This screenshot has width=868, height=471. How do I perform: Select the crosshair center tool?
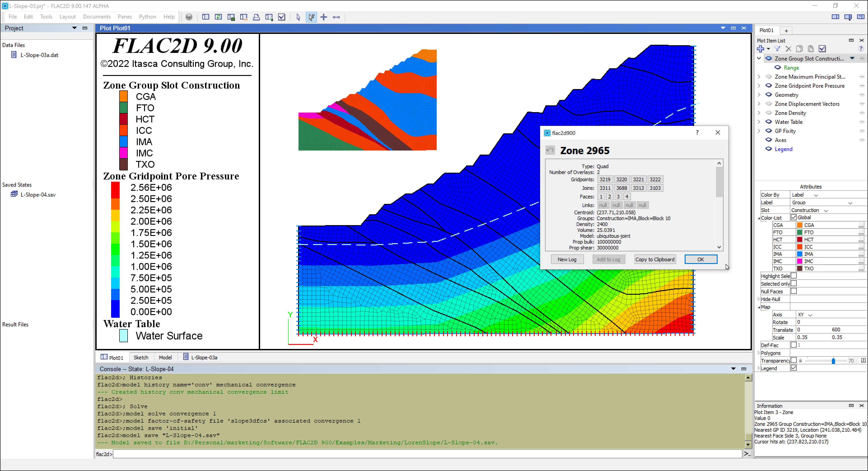tap(324, 17)
